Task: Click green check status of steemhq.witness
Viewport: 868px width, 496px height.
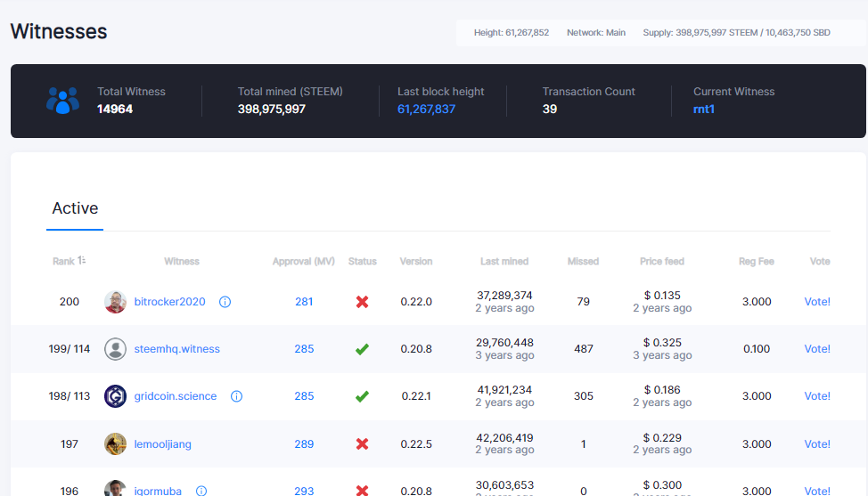Action: [362, 349]
